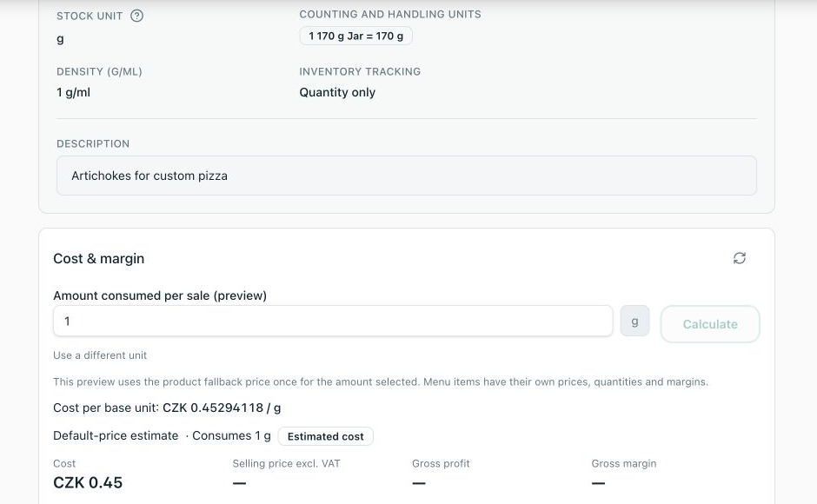This screenshot has height=504, width=817.
Task: Click the 'Consumes 1 g' text
Action: (x=231, y=435)
